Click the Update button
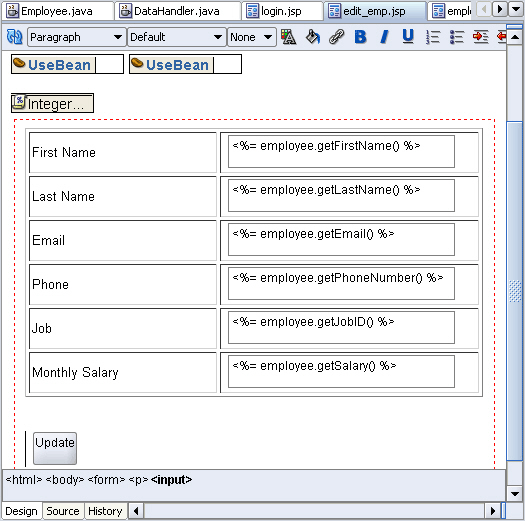 55,448
